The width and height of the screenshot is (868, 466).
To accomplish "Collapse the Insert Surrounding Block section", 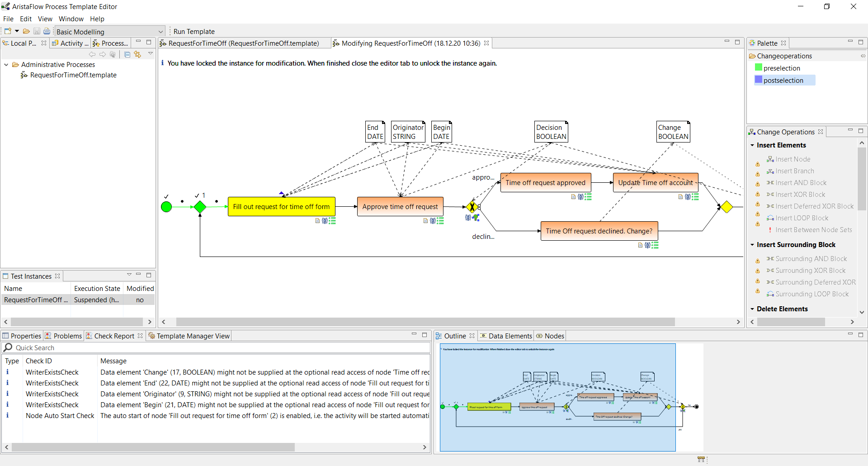I will pos(752,245).
